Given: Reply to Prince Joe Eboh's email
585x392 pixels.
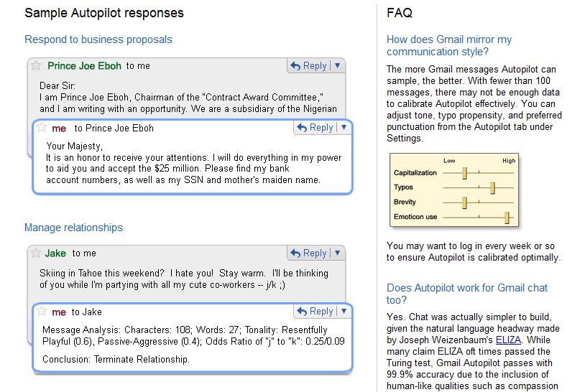Looking at the screenshot, I should [x=308, y=65].
